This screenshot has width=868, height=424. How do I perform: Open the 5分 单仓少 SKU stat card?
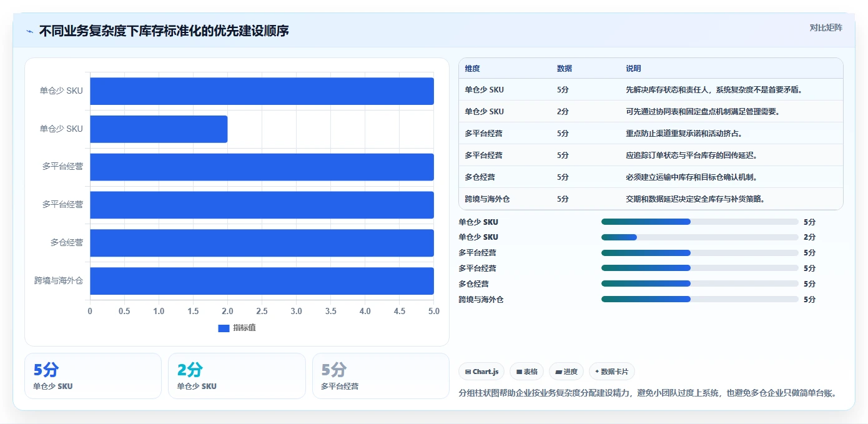[93, 376]
